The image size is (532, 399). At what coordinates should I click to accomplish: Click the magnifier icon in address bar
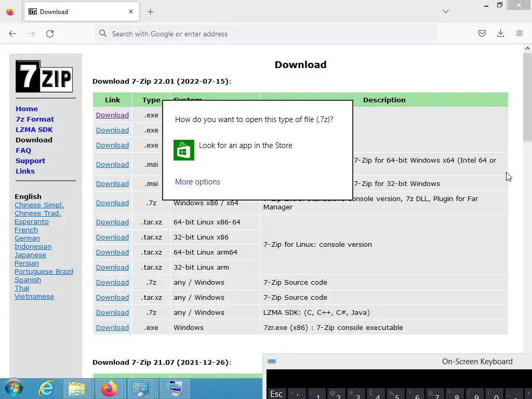(102, 33)
